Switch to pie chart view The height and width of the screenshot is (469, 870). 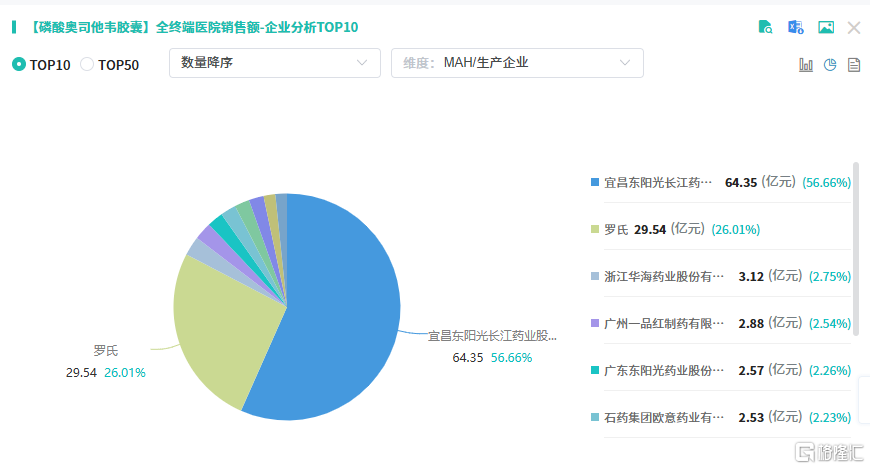click(830, 65)
